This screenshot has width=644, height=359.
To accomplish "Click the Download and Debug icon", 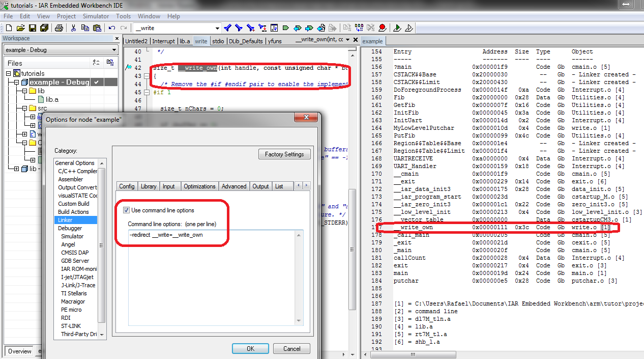I will tap(397, 28).
